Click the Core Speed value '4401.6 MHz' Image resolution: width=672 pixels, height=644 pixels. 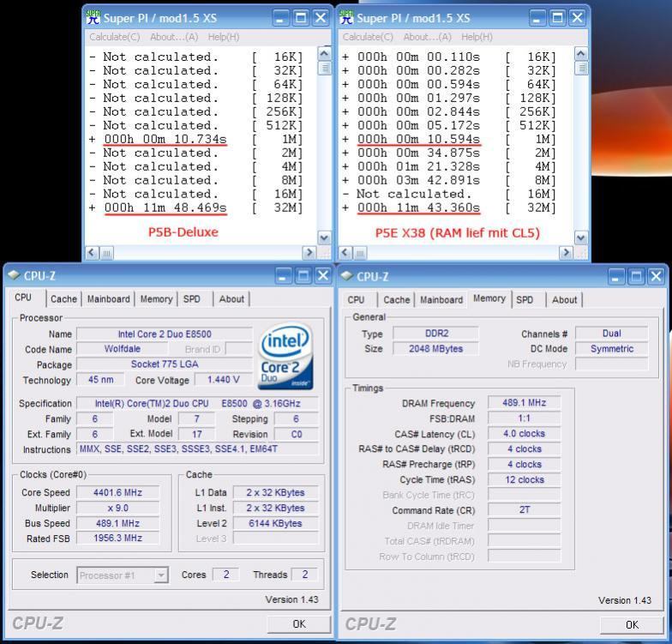(118, 492)
